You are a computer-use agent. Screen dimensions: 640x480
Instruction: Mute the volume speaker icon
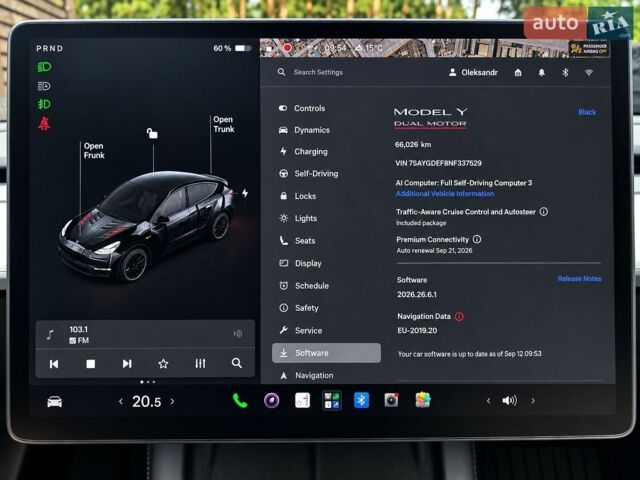pos(509,400)
